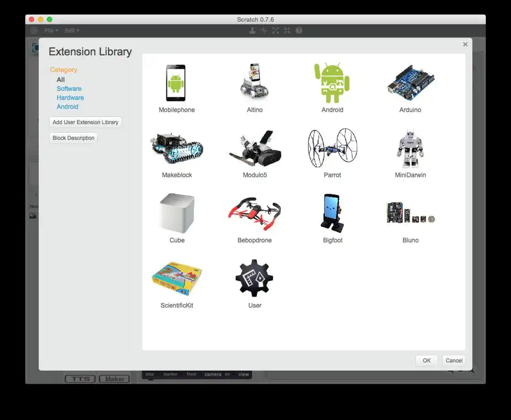Choose the User gear extension

255,278
